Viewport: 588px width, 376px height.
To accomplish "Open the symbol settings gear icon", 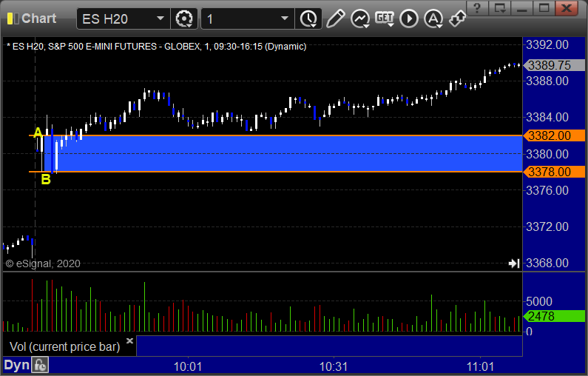I will 184,19.
